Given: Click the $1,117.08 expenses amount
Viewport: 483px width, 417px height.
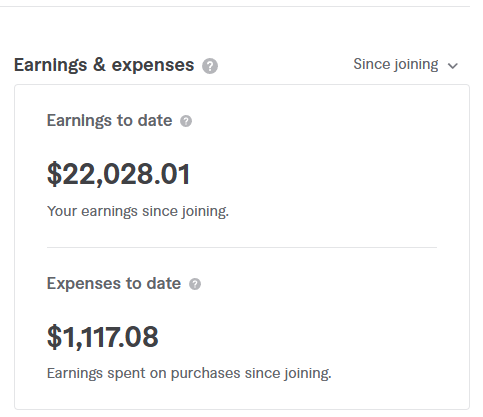Looking at the screenshot, I should 103,337.
